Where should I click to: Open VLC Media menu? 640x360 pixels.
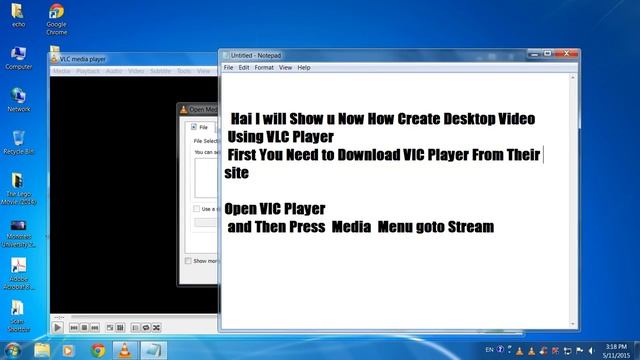(x=62, y=71)
